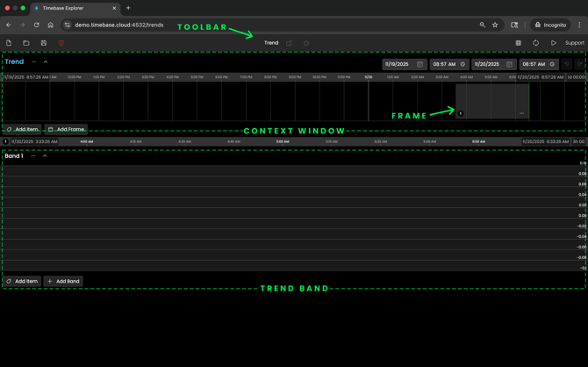
Task: Click the 12:00 PM tick on context axis
Action: tap(75, 77)
